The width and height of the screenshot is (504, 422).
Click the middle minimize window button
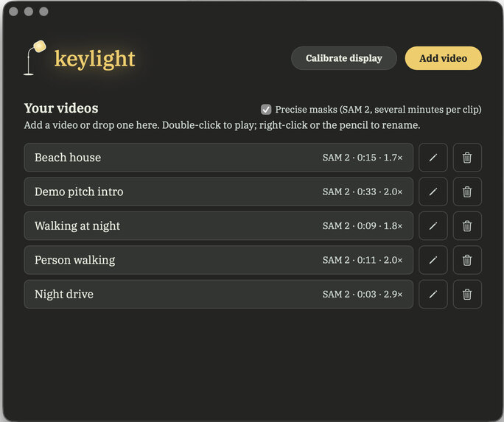click(x=29, y=12)
